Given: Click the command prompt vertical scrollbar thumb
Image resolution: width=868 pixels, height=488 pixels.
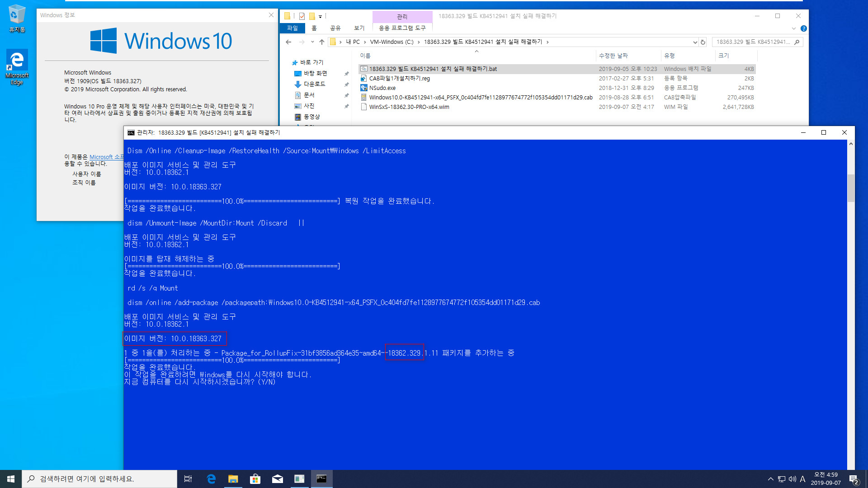Looking at the screenshot, I should point(851,188).
